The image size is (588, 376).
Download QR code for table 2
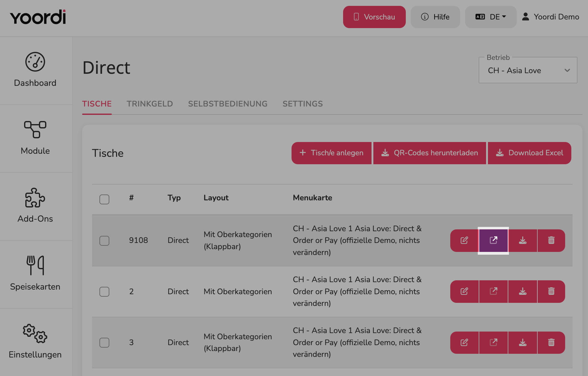523,291
